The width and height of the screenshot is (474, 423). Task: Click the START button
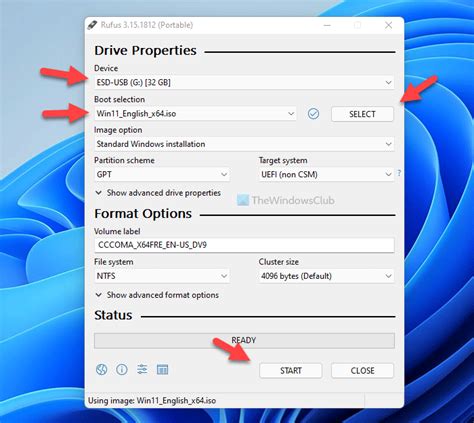(291, 371)
